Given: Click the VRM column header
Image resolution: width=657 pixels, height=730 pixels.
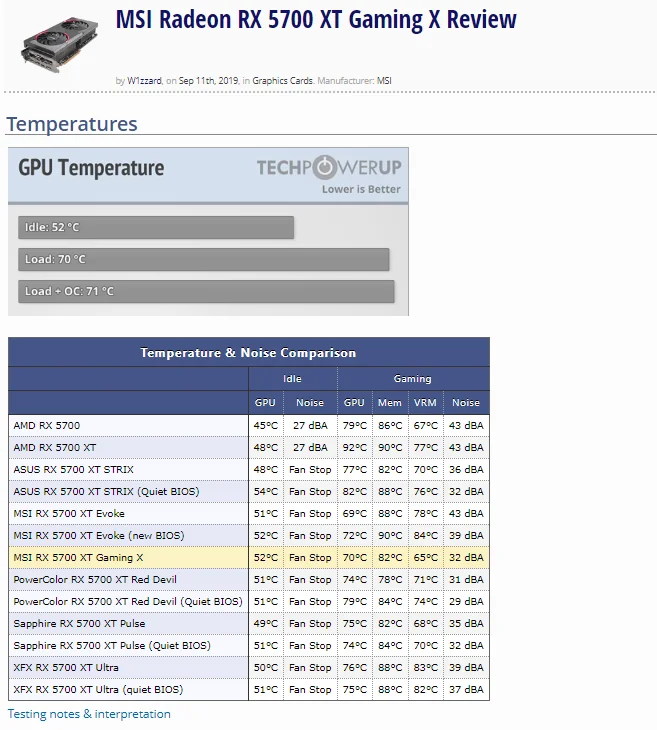Looking at the screenshot, I should (425, 403).
